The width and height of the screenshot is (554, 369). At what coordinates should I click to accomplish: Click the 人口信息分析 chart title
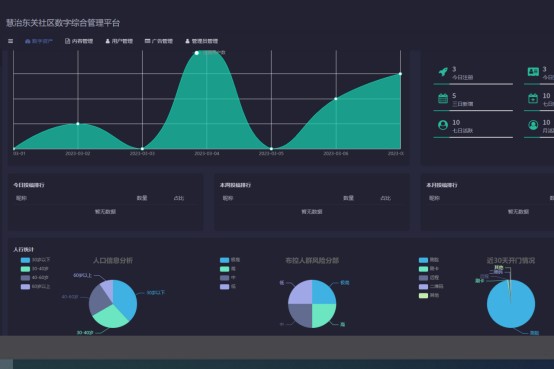(113, 260)
